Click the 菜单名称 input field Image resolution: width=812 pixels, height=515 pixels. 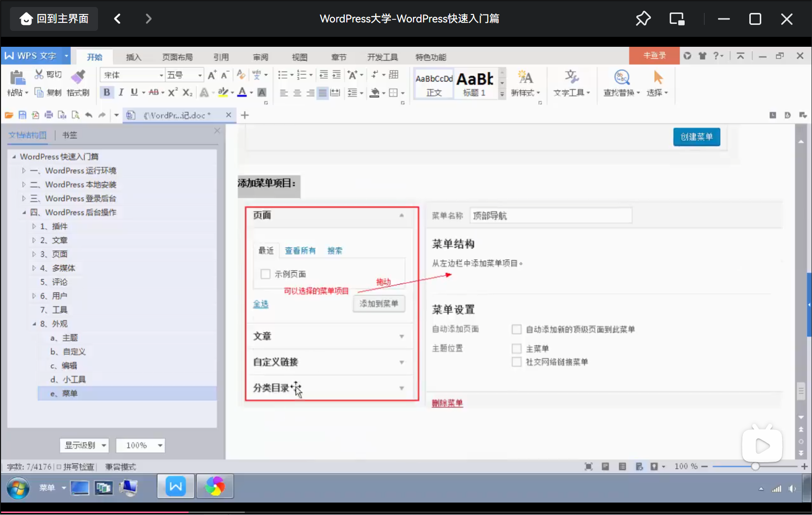pyautogui.click(x=551, y=215)
